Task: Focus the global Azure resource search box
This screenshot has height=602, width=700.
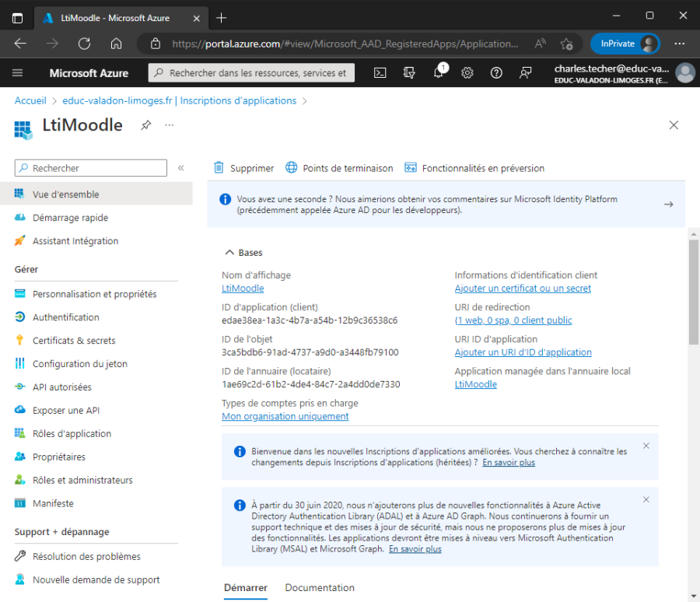Action: click(x=251, y=73)
